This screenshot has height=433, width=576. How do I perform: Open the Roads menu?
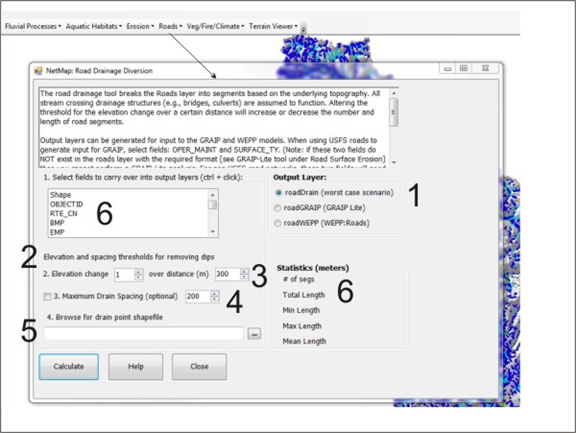[170, 26]
